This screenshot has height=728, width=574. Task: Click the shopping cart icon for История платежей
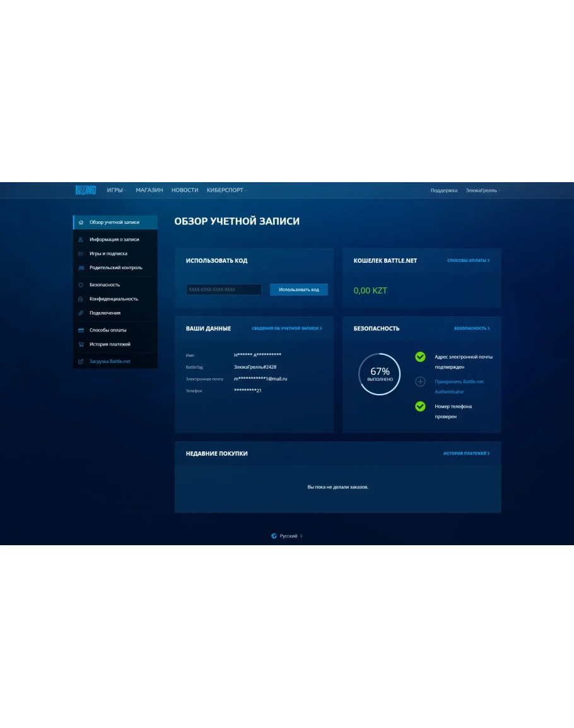(x=81, y=344)
